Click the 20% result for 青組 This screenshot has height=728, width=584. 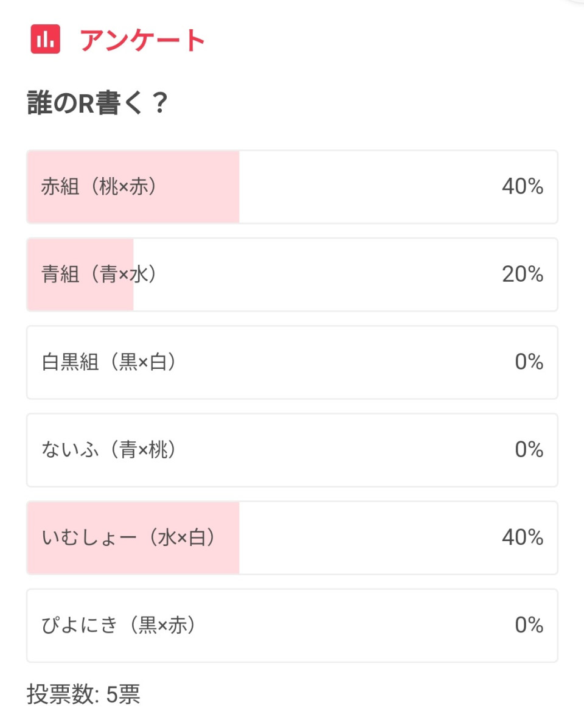pos(522,275)
